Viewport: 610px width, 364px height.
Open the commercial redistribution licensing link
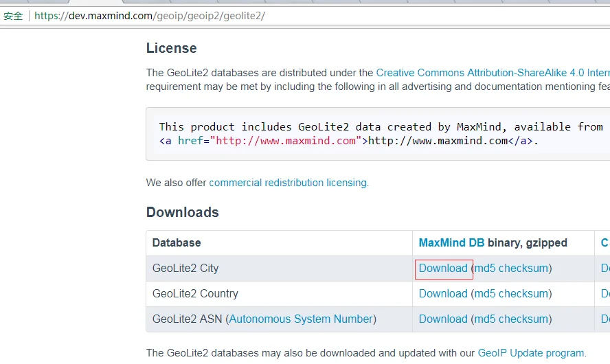(x=288, y=183)
